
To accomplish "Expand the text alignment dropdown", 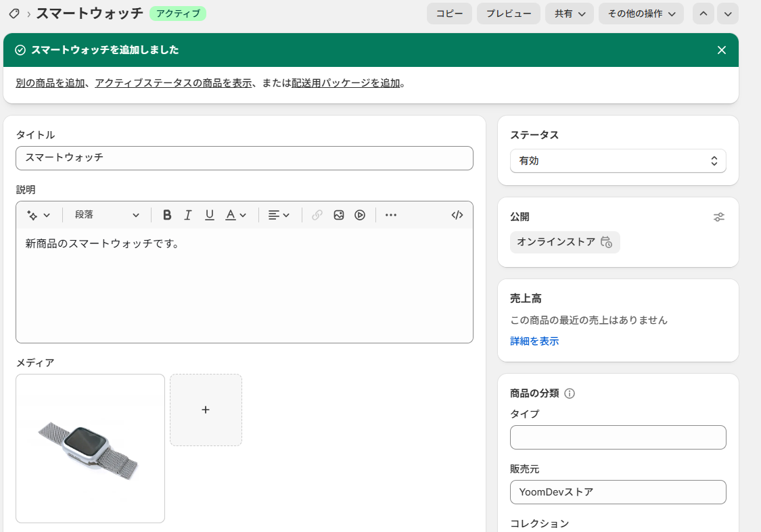I will point(279,215).
